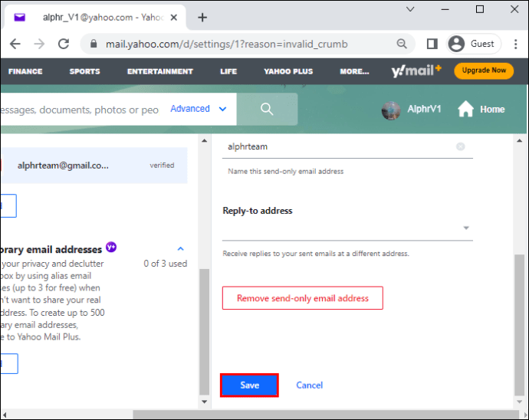Click the address bar URL
529x420 pixels.
[226, 44]
